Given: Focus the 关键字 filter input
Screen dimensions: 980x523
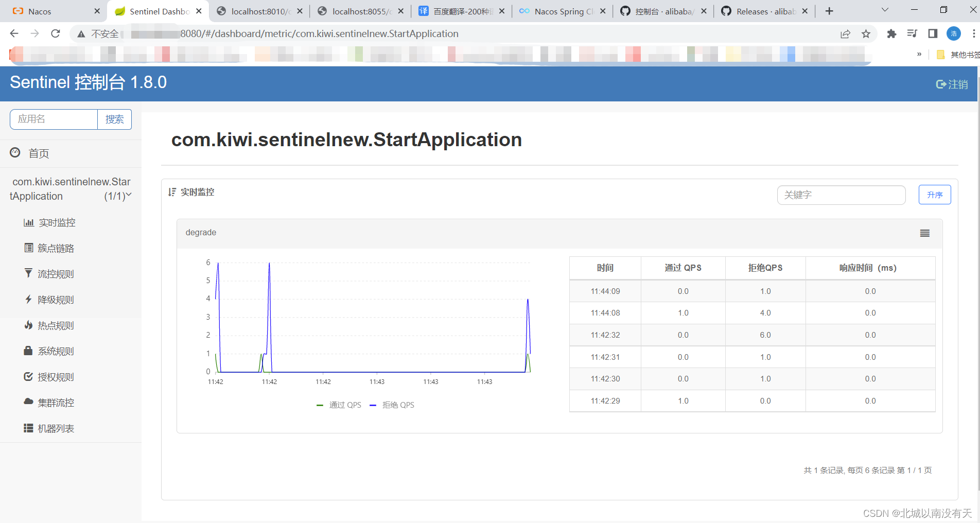Looking at the screenshot, I should pos(841,195).
